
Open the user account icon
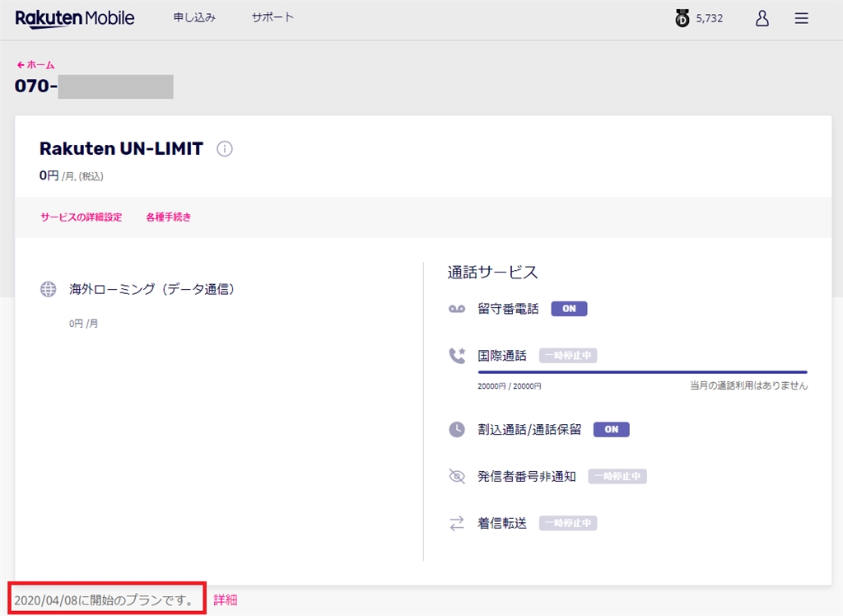click(761, 18)
